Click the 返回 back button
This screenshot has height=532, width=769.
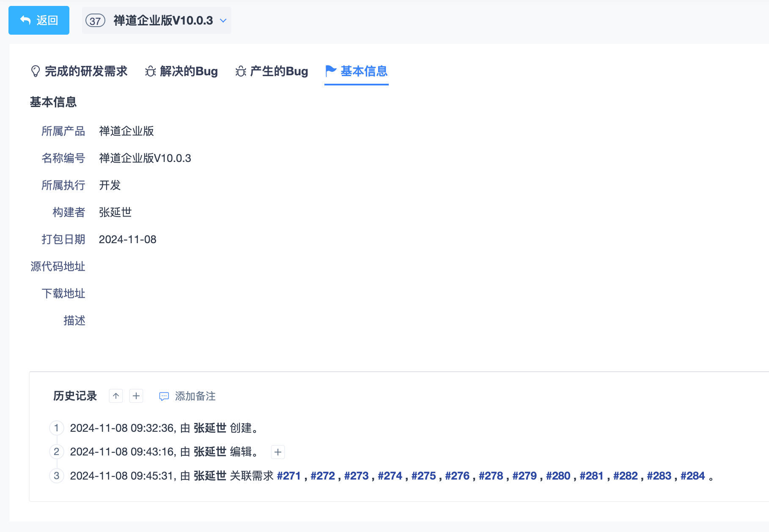pos(39,20)
